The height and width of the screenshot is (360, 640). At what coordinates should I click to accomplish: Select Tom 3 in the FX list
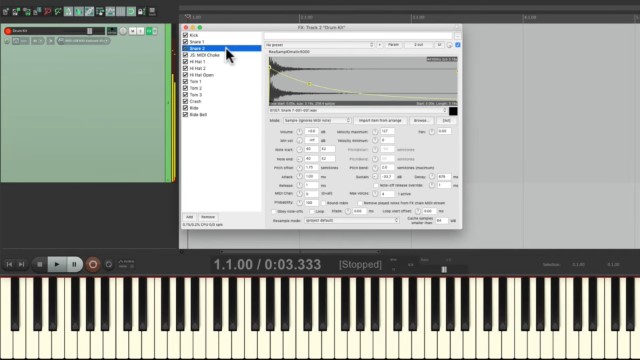coord(196,95)
